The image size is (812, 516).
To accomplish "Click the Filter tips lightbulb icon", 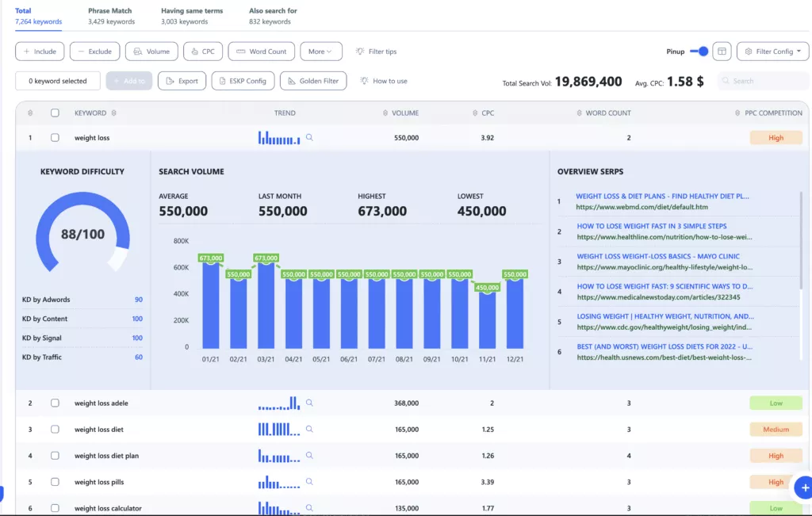I will coord(360,52).
